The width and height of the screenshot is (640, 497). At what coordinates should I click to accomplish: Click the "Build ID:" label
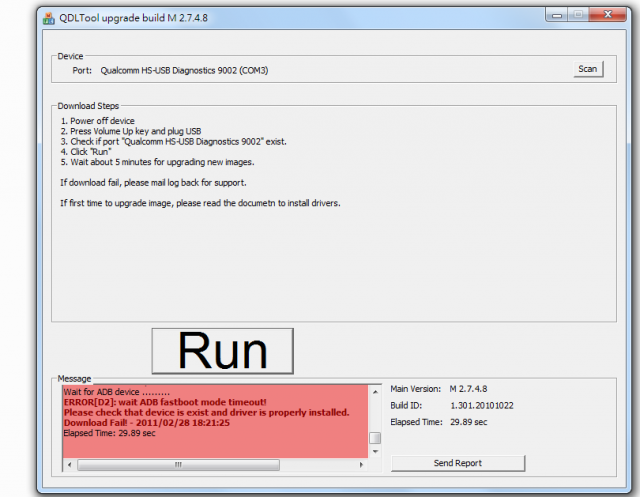[406, 406]
